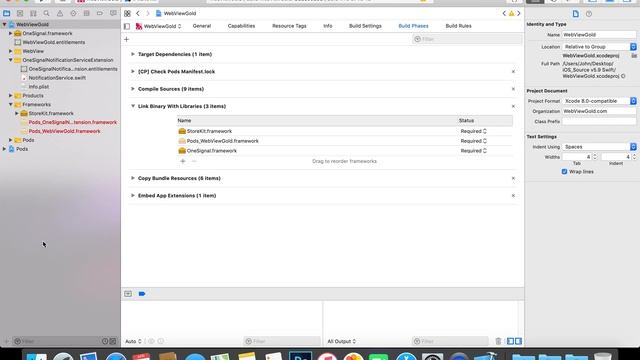Screen dimensions: 640x360
Task: Open the Symbol navigator
Action: [33, 13]
